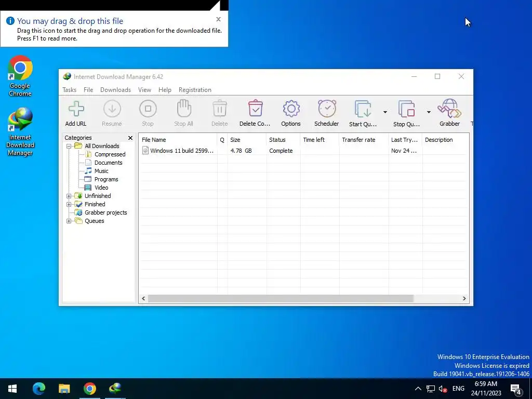Open the Grabber toolbar icon

(449, 109)
